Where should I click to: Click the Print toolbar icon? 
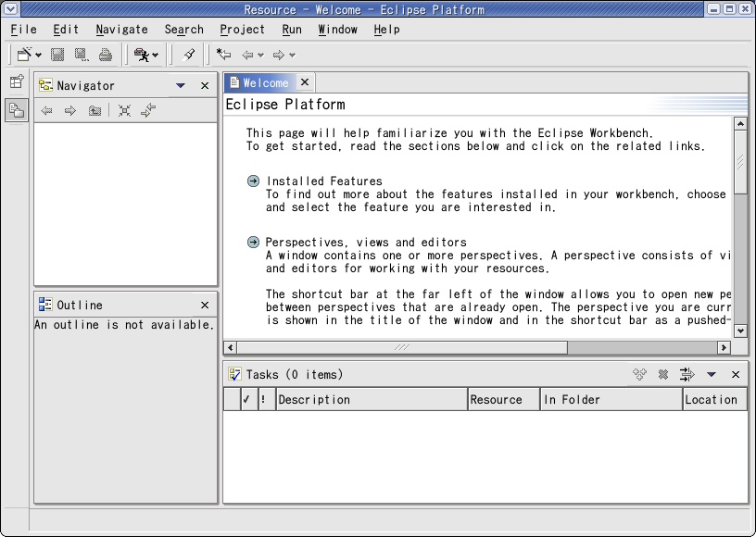pos(105,55)
